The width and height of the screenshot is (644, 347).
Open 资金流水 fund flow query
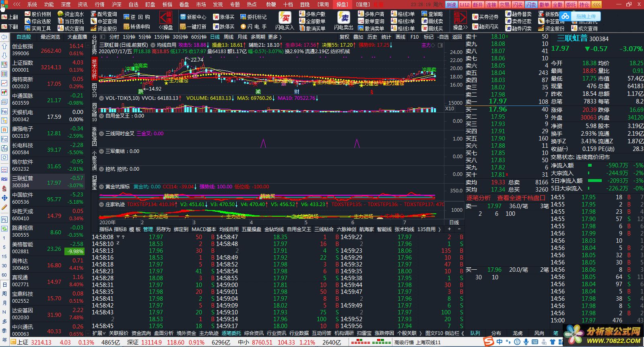pos(71,14)
